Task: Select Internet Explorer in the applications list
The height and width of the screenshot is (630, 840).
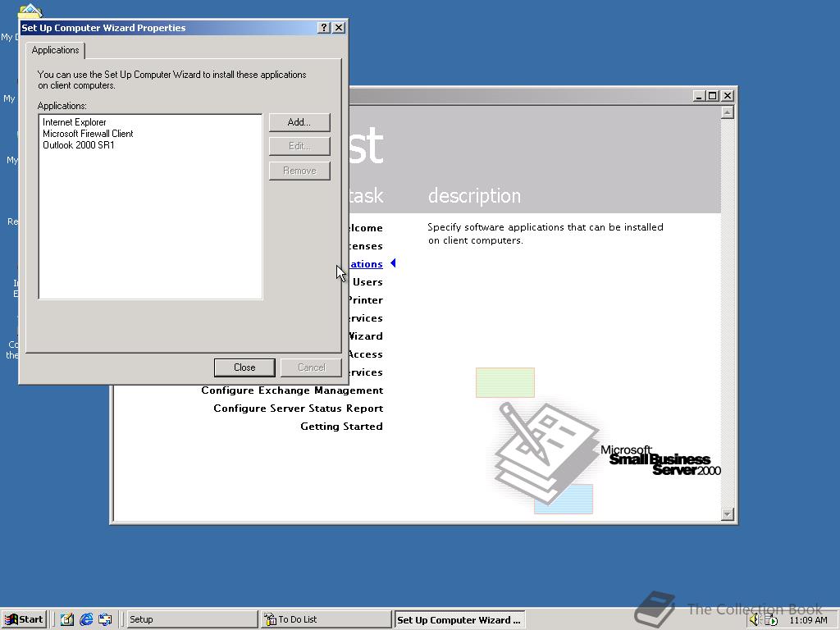Action: pos(75,122)
